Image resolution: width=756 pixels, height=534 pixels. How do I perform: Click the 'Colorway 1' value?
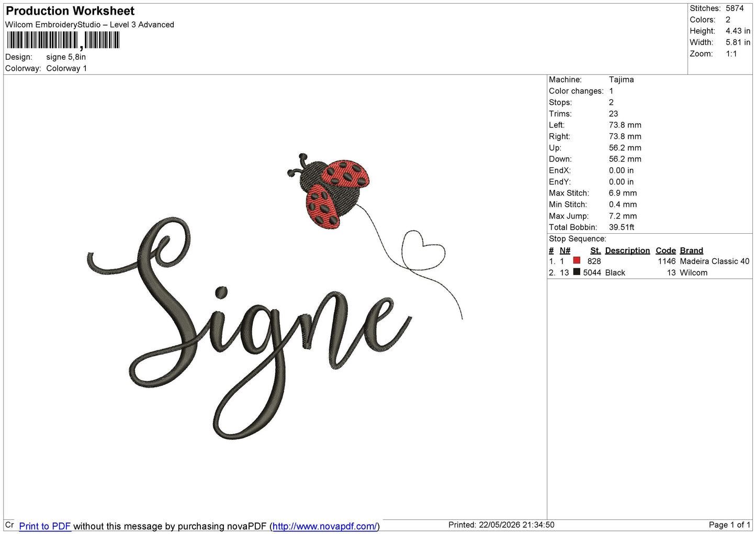coord(66,69)
